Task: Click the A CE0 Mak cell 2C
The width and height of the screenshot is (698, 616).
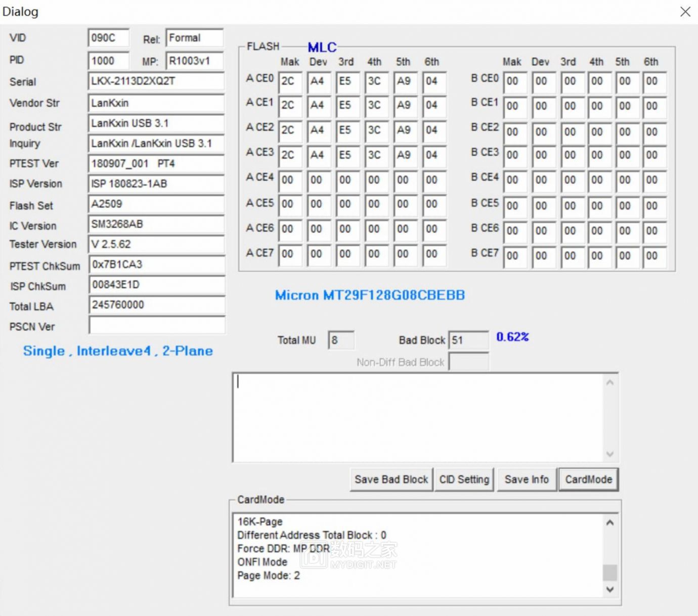Action: click(290, 82)
